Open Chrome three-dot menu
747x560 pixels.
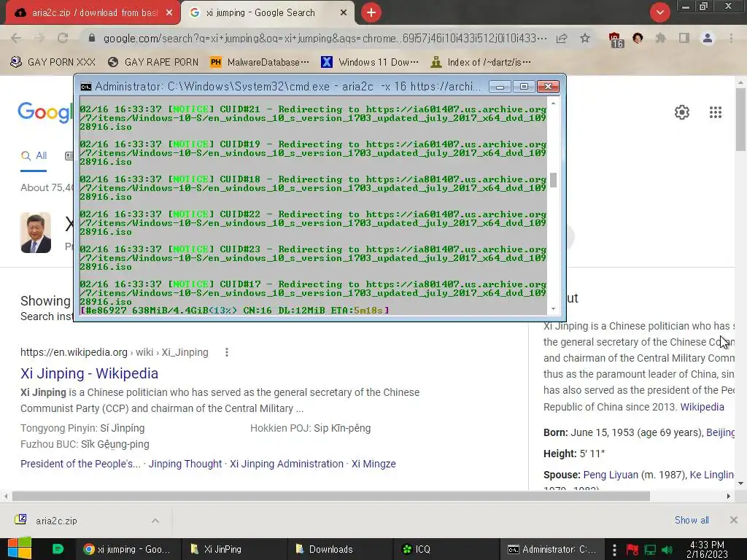point(731,38)
